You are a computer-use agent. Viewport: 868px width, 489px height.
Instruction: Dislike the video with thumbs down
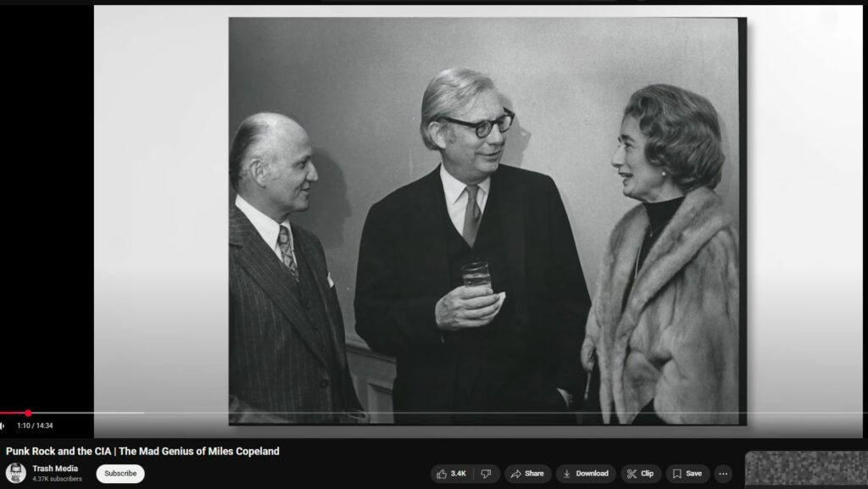click(486, 474)
